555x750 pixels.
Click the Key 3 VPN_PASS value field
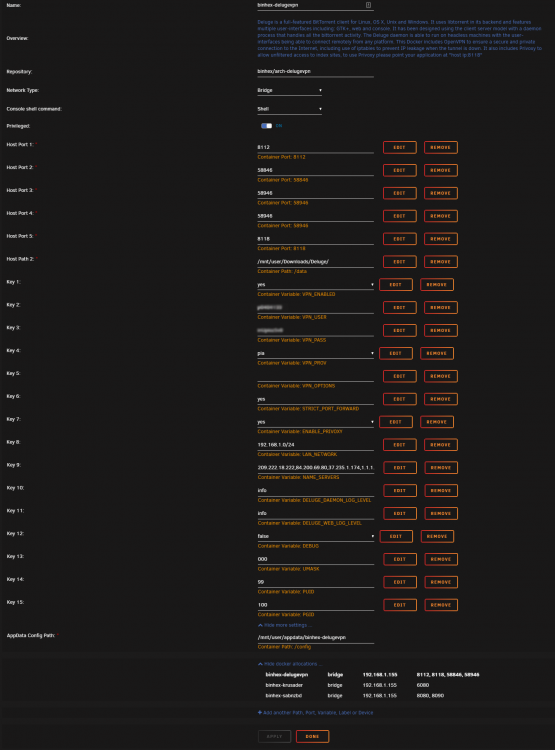tap(315, 331)
